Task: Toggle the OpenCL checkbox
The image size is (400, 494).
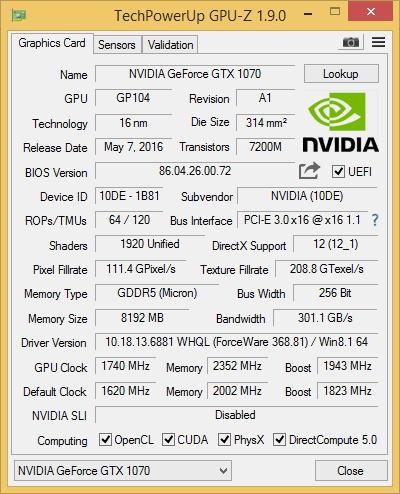Action: (105, 440)
